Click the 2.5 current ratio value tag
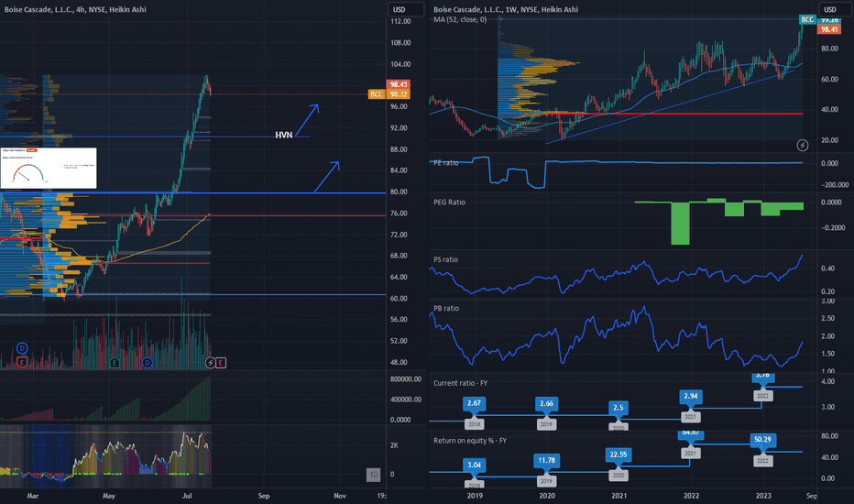This screenshot has width=854, height=504. (619, 408)
